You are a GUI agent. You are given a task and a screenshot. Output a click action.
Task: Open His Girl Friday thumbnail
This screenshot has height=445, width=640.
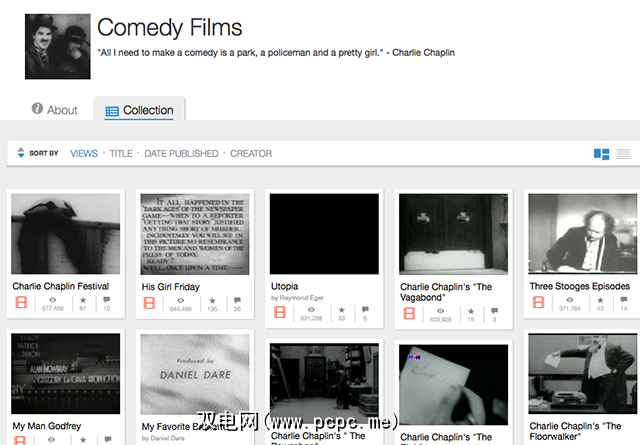coord(195,234)
